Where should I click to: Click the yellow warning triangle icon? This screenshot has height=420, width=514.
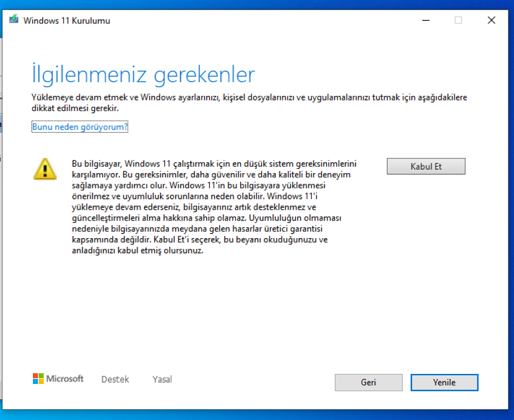pos(45,169)
